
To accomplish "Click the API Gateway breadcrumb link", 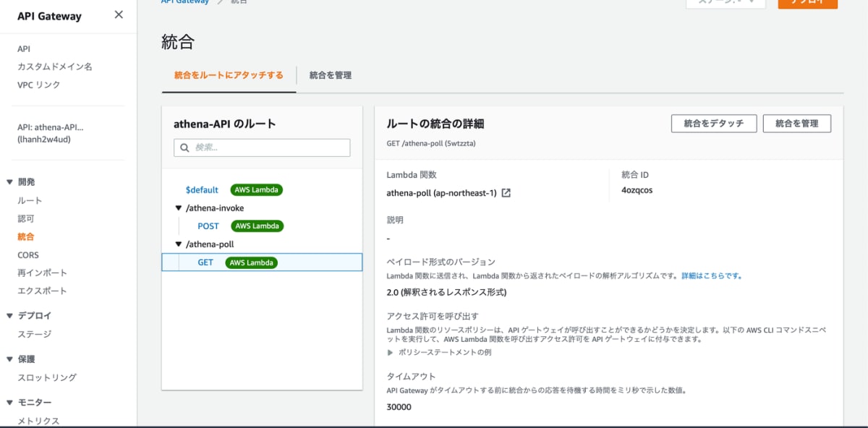I will click(x=185, y=2).
